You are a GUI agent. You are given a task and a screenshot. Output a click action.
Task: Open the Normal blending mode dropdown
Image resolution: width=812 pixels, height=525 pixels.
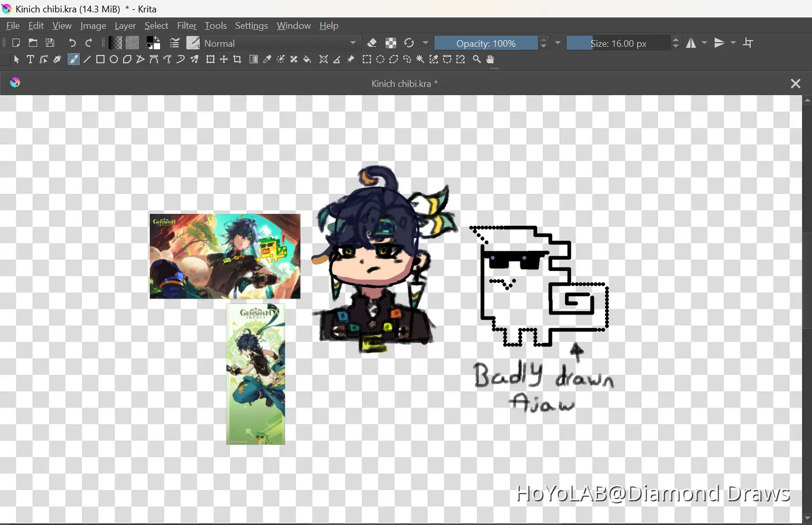(x=281, y=43)
